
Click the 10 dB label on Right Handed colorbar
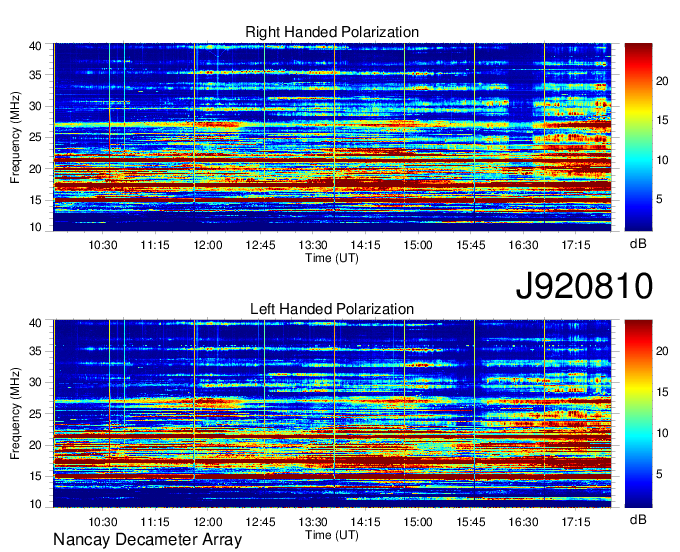coord(662,160)
